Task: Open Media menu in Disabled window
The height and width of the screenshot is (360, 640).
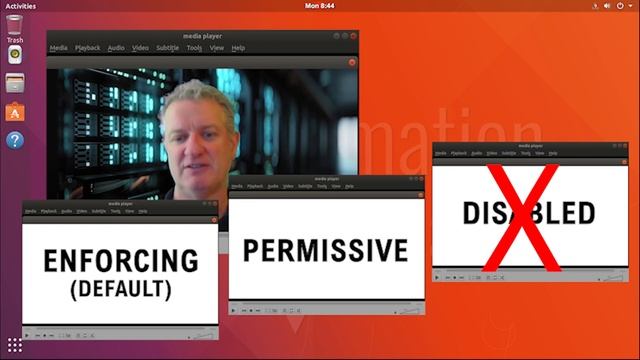Action: (x=440, y=153)
